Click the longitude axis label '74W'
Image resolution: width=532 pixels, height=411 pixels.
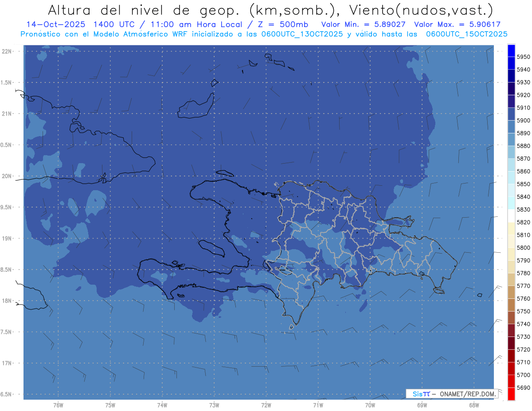(x=162, y=405)
